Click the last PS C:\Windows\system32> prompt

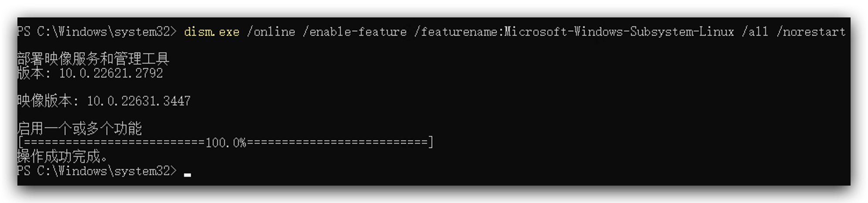point(97,171)
